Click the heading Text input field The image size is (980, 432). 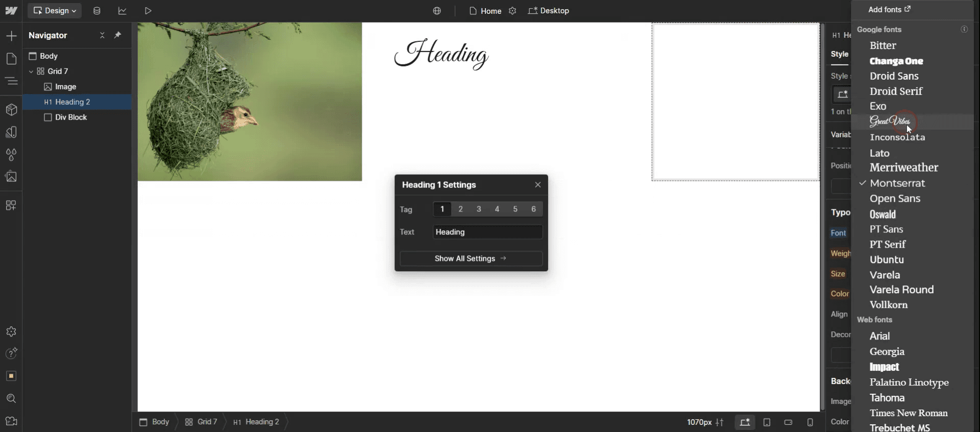pos(487,232)
